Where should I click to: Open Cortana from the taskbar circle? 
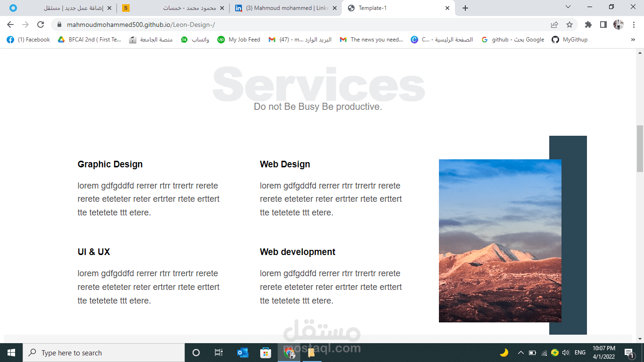[196, 353]
